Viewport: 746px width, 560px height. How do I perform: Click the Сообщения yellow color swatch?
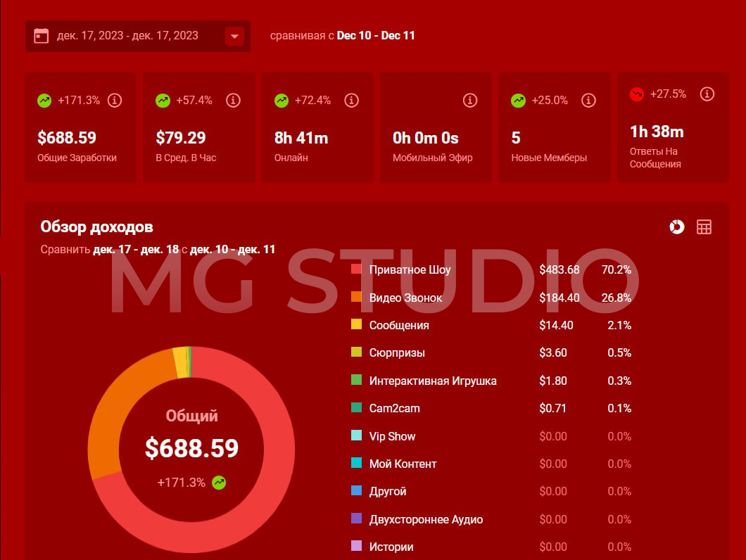pyautogui.click(x=356, y=325)
